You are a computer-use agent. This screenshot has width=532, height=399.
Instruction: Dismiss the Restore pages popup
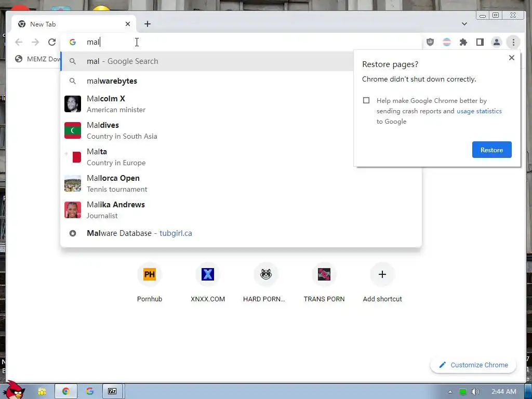click(512, 58)
